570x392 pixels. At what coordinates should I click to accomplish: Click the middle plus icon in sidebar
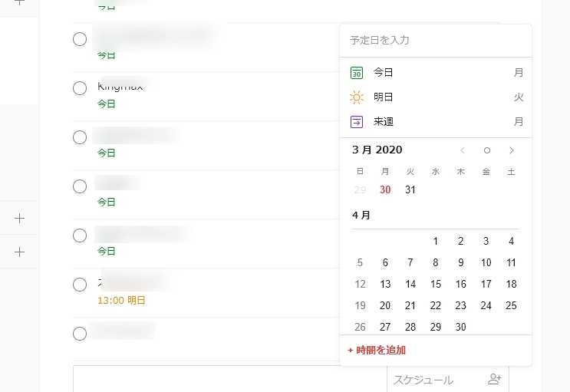point(20,219)
